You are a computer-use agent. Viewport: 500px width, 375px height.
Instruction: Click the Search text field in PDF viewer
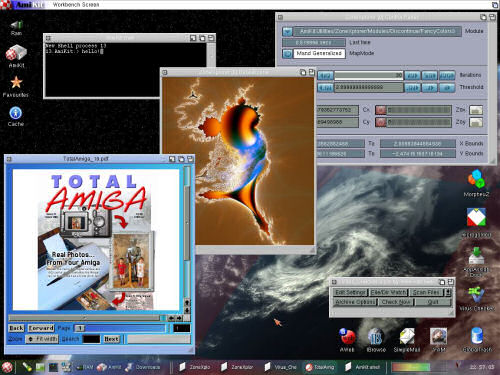[x=91, y=339]
